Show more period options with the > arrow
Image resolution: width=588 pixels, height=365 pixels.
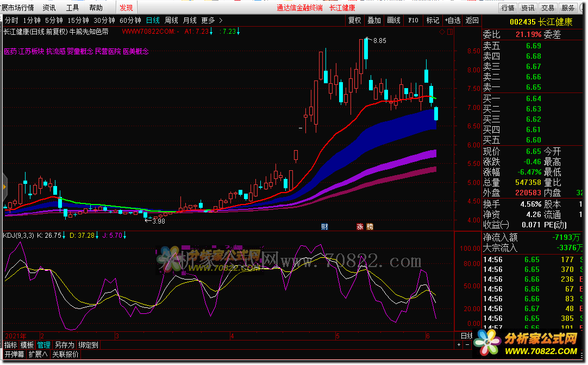pyautogui.click(x=221, y=20)
